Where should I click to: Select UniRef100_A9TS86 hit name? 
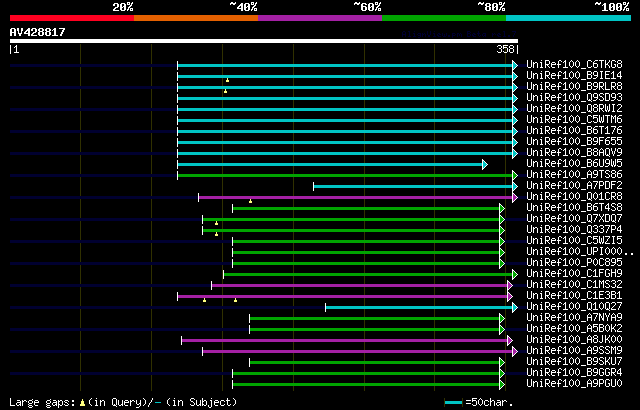[x=574, y=175]
